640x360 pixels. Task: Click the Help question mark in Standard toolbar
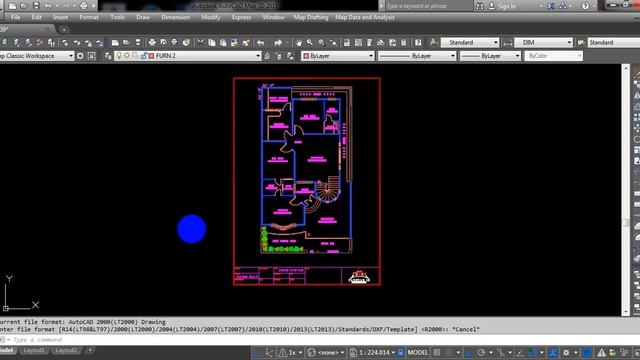(418, 42)
